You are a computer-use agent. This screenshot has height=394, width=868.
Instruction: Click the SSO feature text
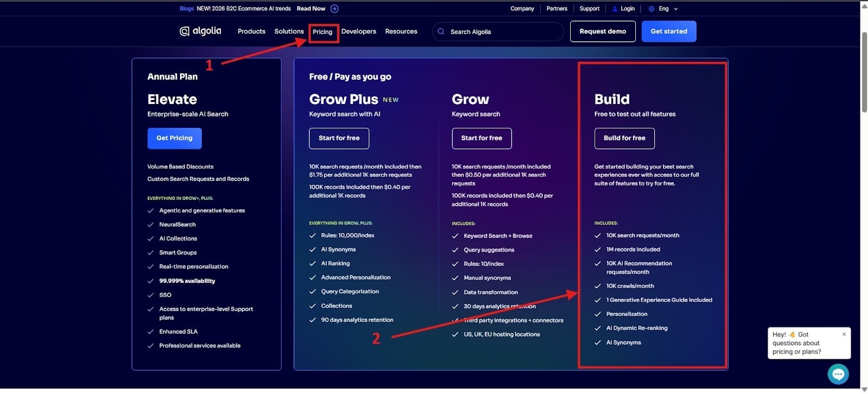pos(165,295)
